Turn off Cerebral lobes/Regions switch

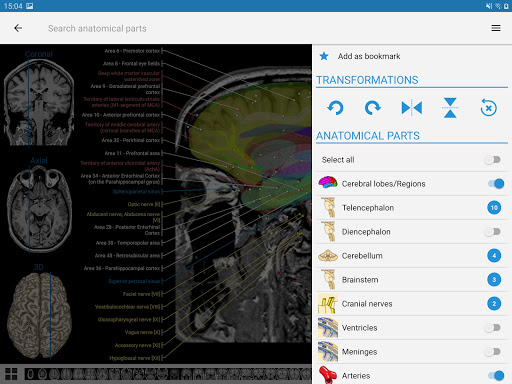(x=496, y=184)
